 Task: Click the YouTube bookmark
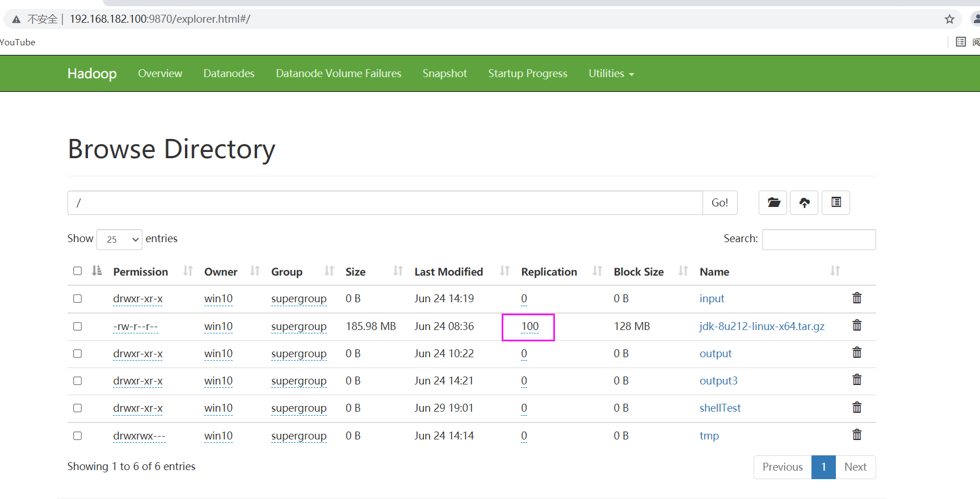pos(18,42)
